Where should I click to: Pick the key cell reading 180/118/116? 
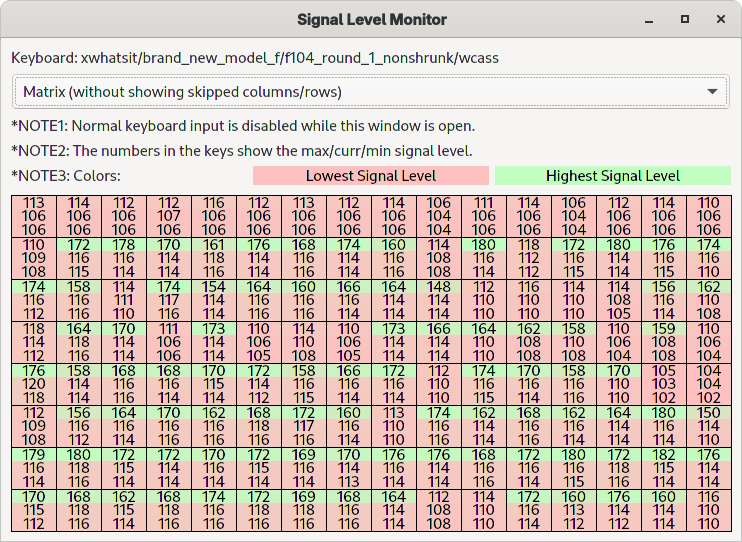pyautogui.click(x=79, y=469)
